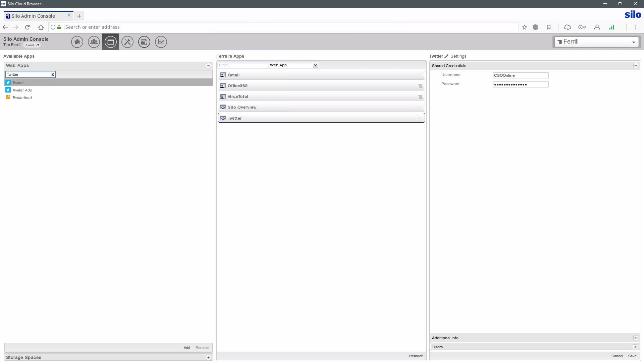
Task: Open the key password manager icon
Action: click(x=582, y=27)
